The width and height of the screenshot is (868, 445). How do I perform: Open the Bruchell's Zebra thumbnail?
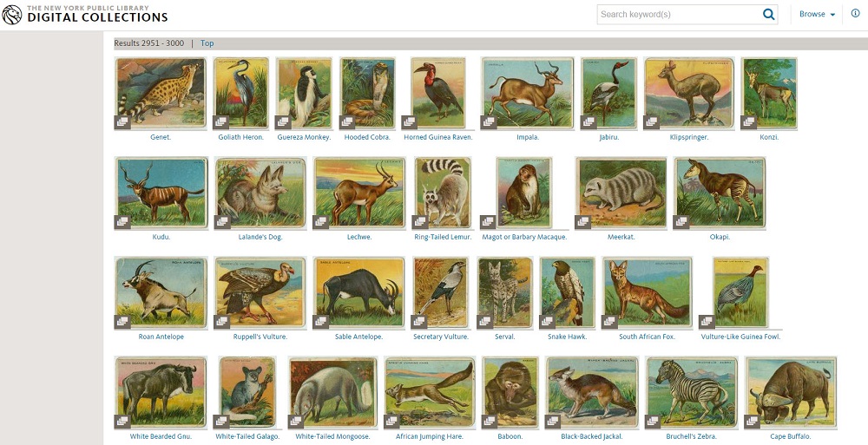(x=692, y=392)
